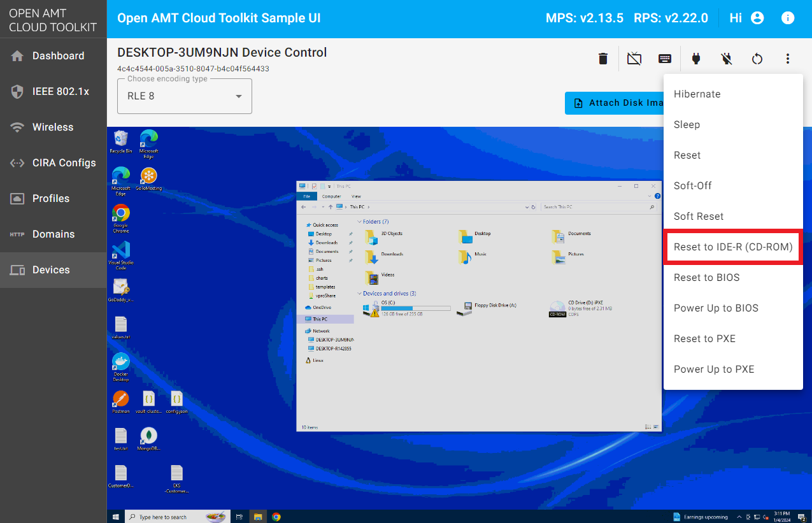Viewport: 812px width, 523px height.
Task: Click the delete device trash icon
Action: [602, 59]
